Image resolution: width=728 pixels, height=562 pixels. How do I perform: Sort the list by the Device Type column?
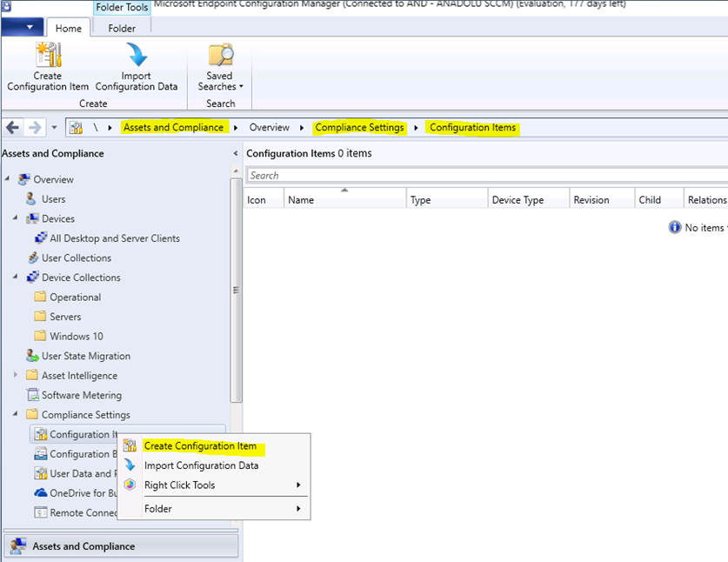[529, 200]
